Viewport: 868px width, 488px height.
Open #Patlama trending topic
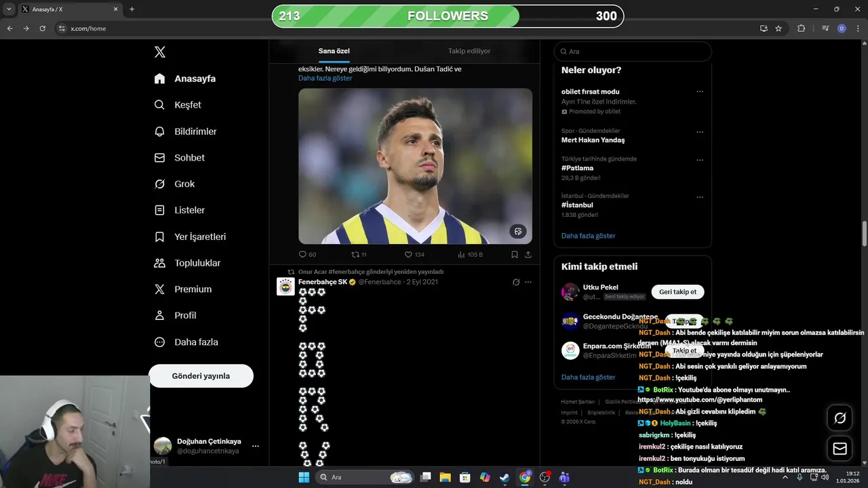click(577, 168)
